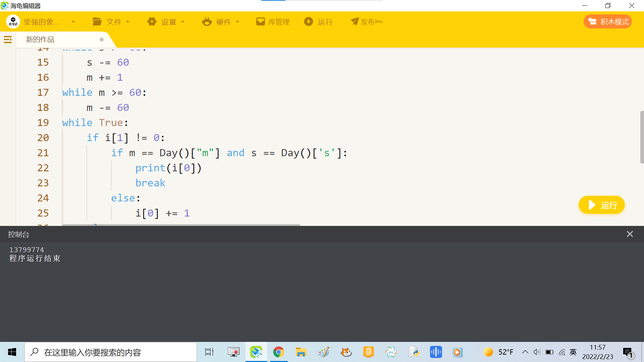Click the unsaved dot on 新的作品 tab
Viewport: 644px width, 362px height.
point(102,40)
